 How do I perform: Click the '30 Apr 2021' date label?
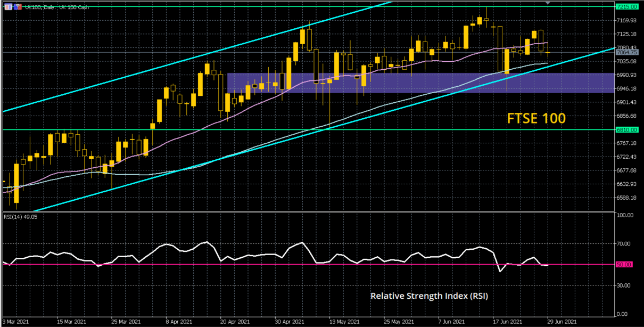[x=290, y=322]
